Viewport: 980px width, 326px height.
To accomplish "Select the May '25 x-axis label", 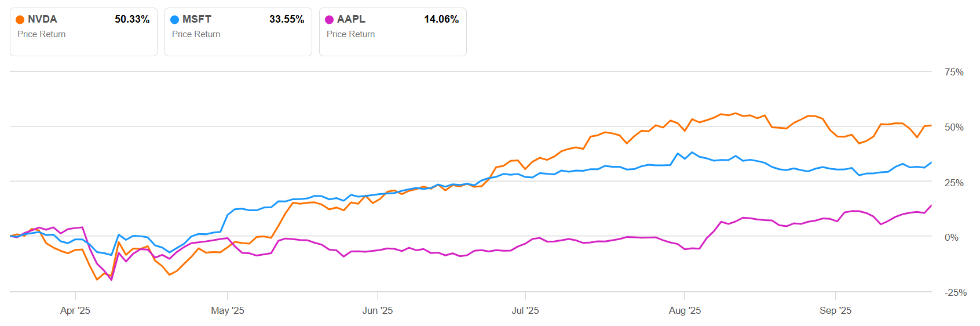I will pos(228,310).
